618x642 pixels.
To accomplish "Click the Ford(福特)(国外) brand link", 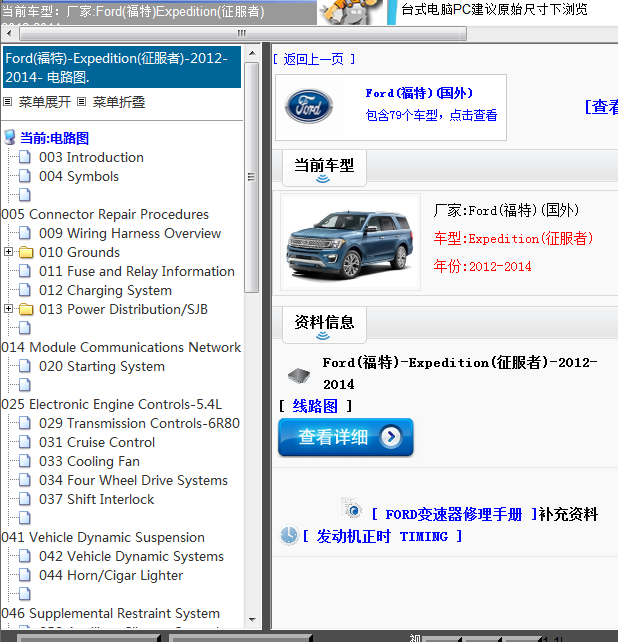I will coord(419,93).
